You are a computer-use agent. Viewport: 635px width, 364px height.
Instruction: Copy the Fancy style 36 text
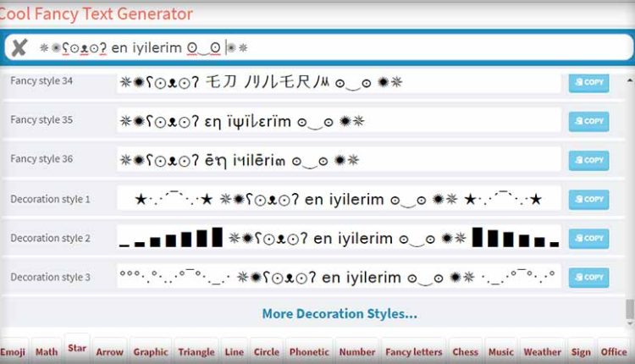588,160
